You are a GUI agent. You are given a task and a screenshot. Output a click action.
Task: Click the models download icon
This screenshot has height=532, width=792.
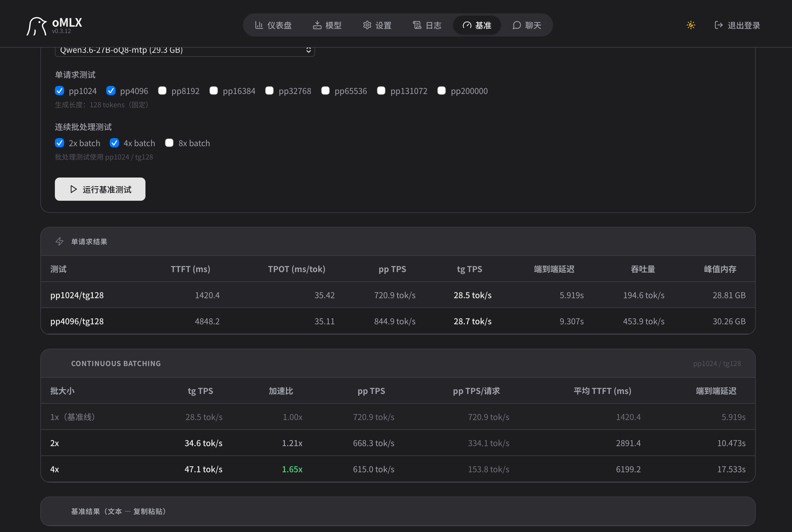click(317, 25)
